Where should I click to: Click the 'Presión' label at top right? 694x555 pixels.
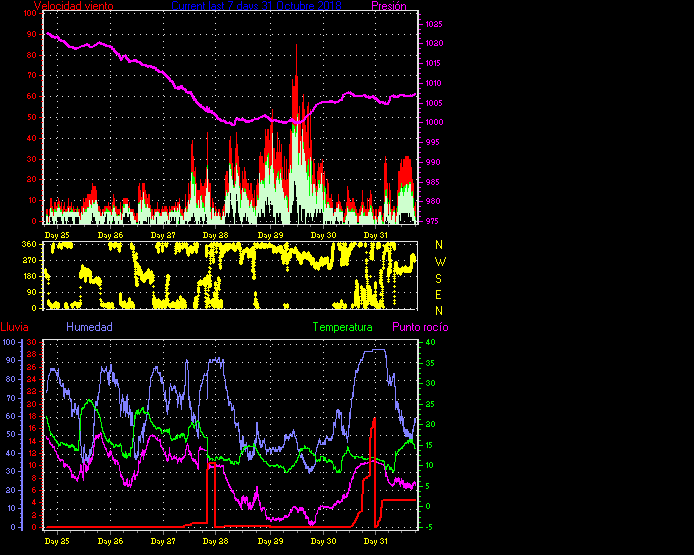coord(389,6)
